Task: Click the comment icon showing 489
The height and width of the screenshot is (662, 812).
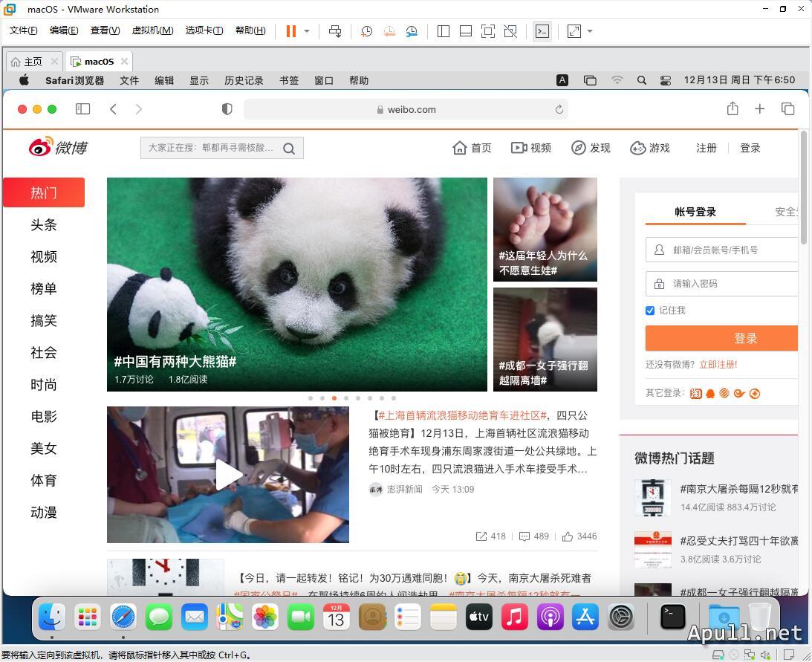Action: click(x=524, y=536)
